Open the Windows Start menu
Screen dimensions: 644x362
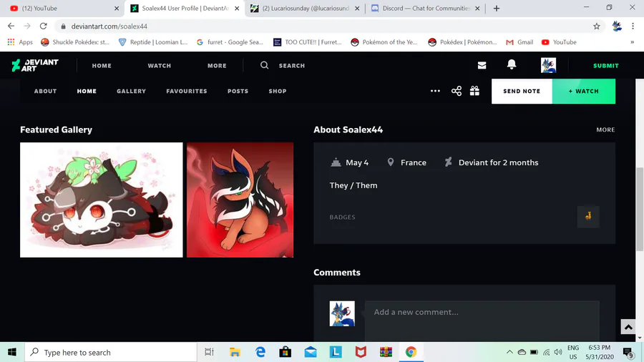(x=12, y=352)
